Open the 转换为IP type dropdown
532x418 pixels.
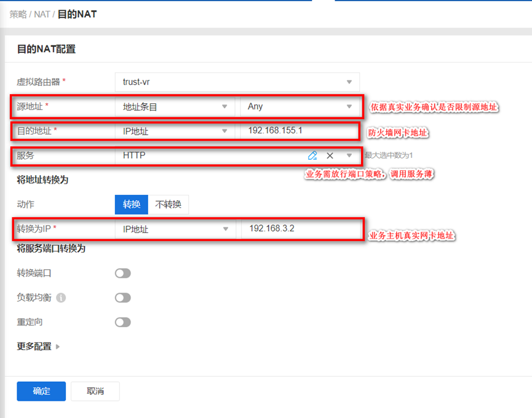[175, 229]
